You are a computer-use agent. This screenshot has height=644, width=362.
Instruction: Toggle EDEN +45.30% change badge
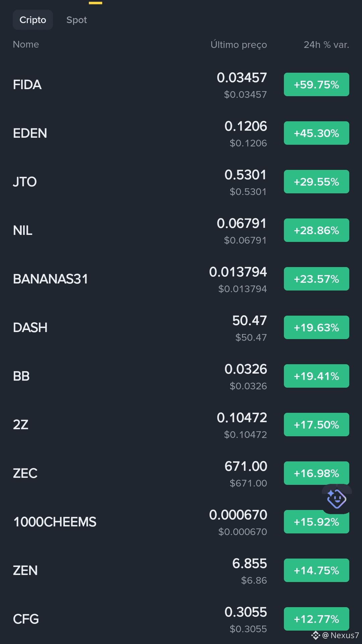point(316,133)
